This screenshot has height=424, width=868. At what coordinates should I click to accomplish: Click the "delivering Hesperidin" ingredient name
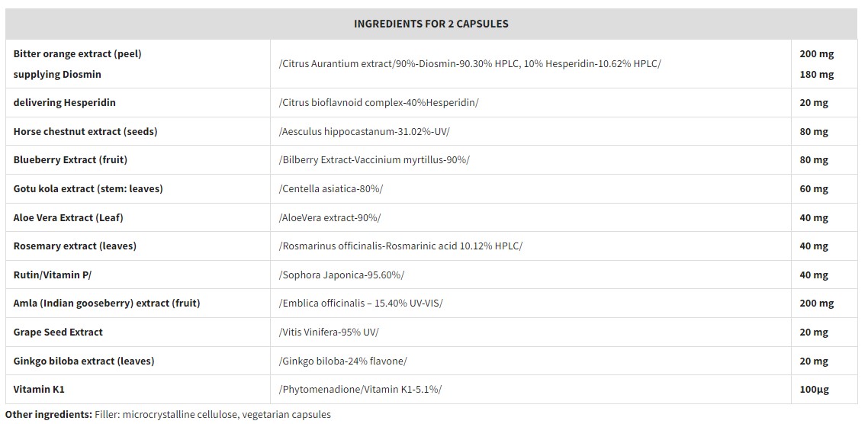(65, 103)
